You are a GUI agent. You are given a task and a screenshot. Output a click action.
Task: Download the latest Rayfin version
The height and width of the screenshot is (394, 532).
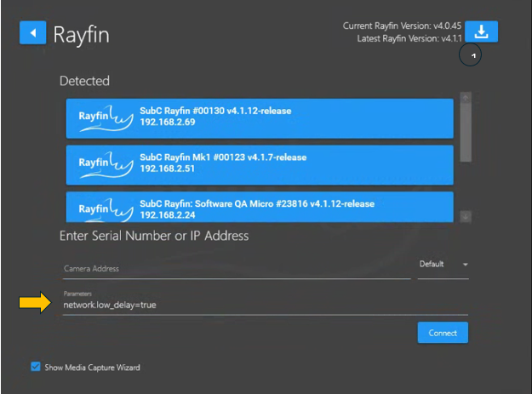(x=481, y=31)
